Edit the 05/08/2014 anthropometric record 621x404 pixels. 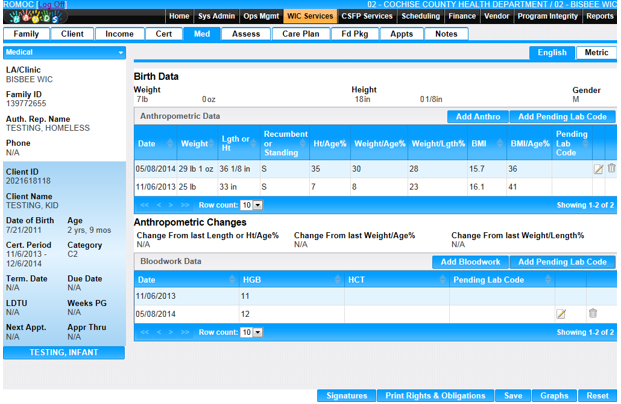click(x=598, y=169)
